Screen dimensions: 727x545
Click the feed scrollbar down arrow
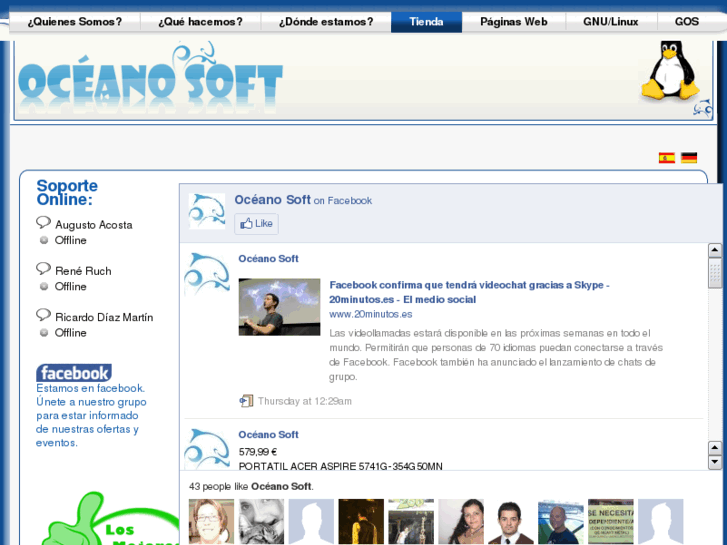point(714,462)
